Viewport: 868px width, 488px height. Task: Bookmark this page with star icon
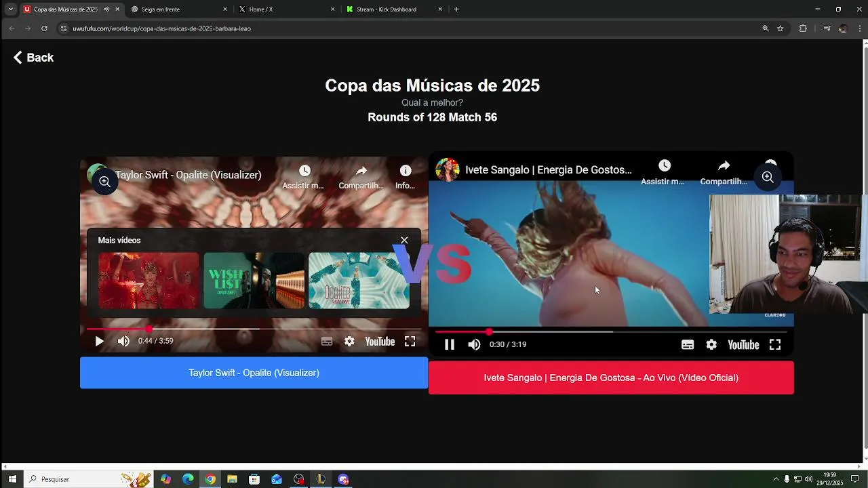[781, 28]
